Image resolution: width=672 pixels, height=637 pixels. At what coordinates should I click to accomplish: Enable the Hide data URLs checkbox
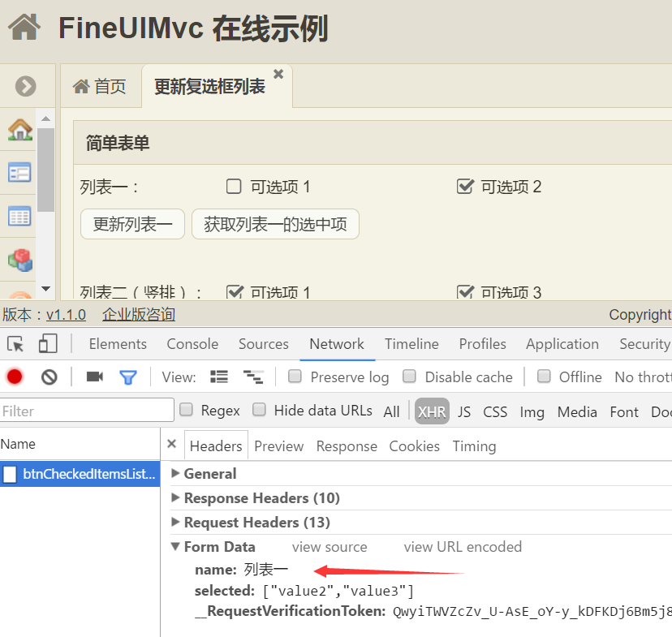point(259,410)
